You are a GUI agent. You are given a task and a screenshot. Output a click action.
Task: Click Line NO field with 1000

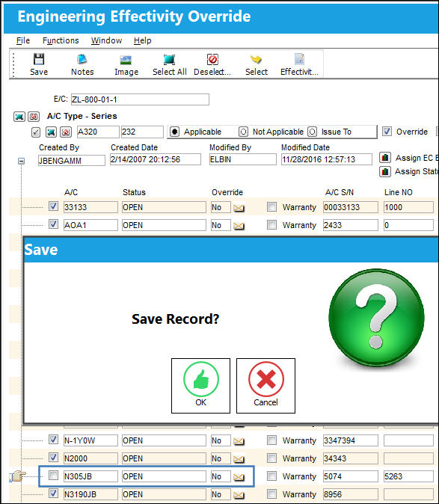(x=408, y=207)
